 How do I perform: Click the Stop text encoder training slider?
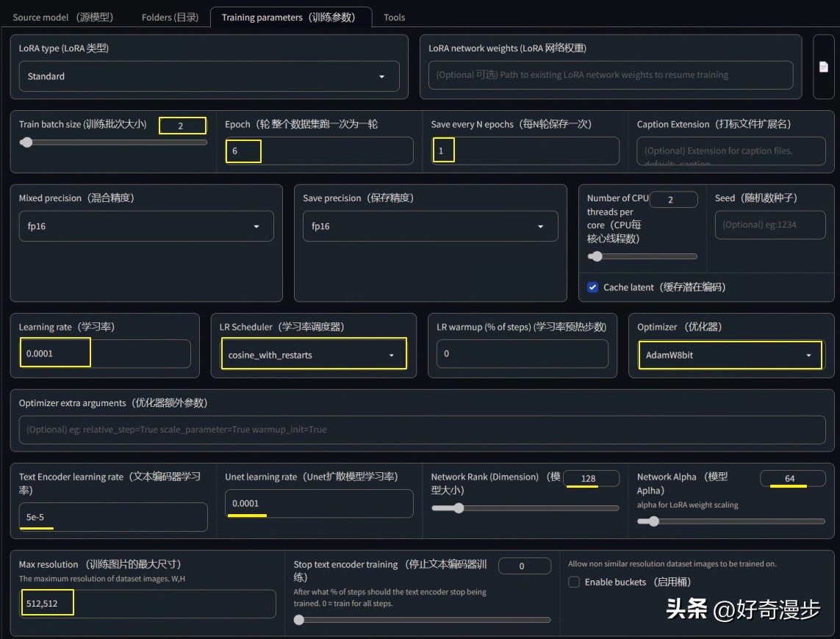[x=298, y=619]
